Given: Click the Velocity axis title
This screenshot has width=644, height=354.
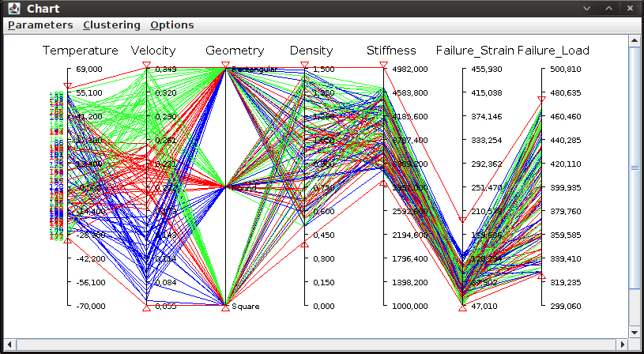Looking at the screenshot, I should point(153,51).
